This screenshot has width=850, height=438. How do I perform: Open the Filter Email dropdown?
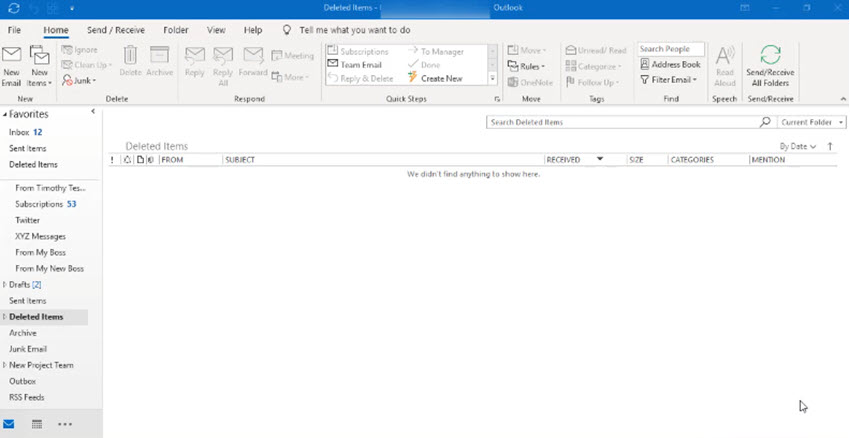point(668,80)
